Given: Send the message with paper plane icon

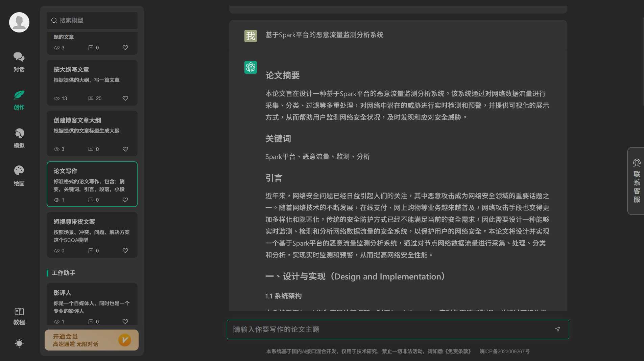Looking at the screenshot, I should [557, 329].
